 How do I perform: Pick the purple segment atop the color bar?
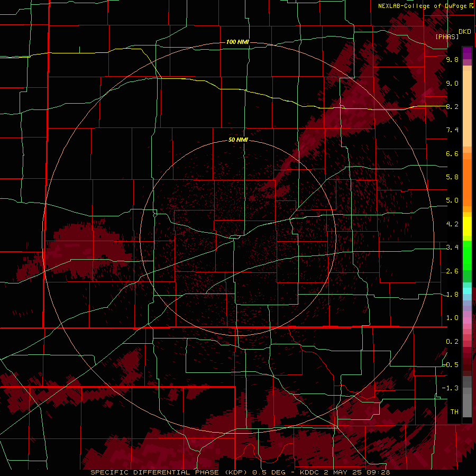(467, 53)
